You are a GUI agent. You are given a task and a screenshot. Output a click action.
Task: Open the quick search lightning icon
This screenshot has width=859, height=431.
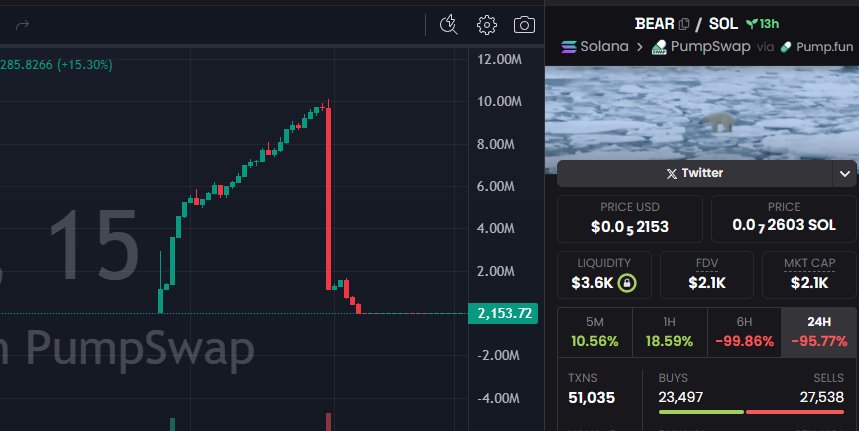pos(448,25)
